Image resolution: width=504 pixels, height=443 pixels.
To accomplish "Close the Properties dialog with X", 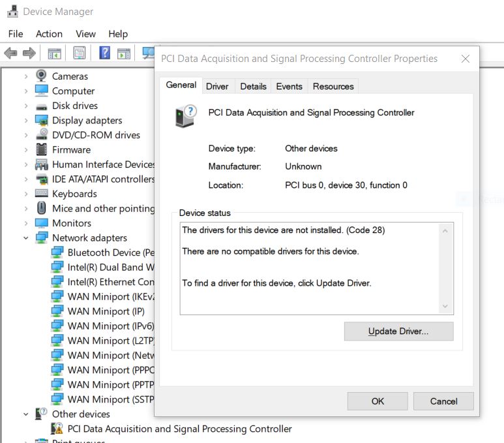I will (x=465, y=59).
